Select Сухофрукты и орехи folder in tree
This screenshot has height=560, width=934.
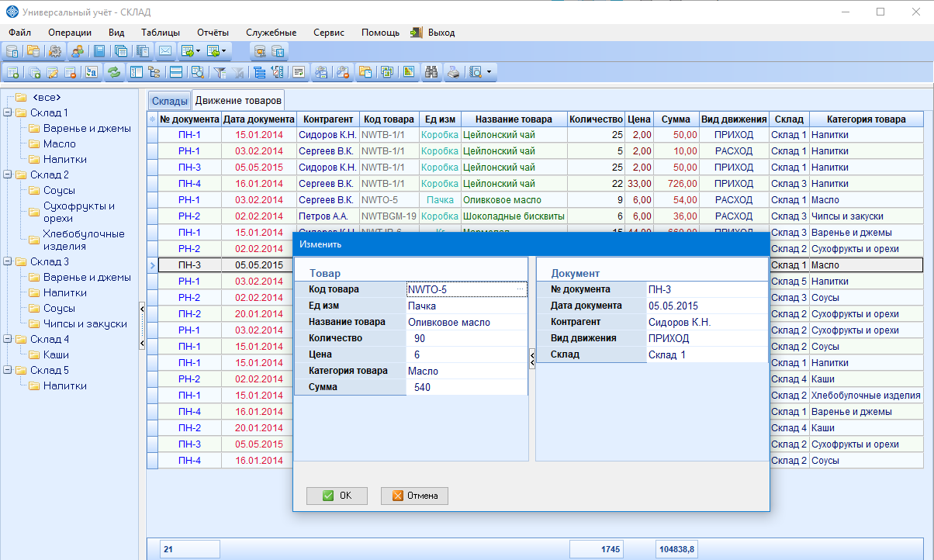coord(79,212)
